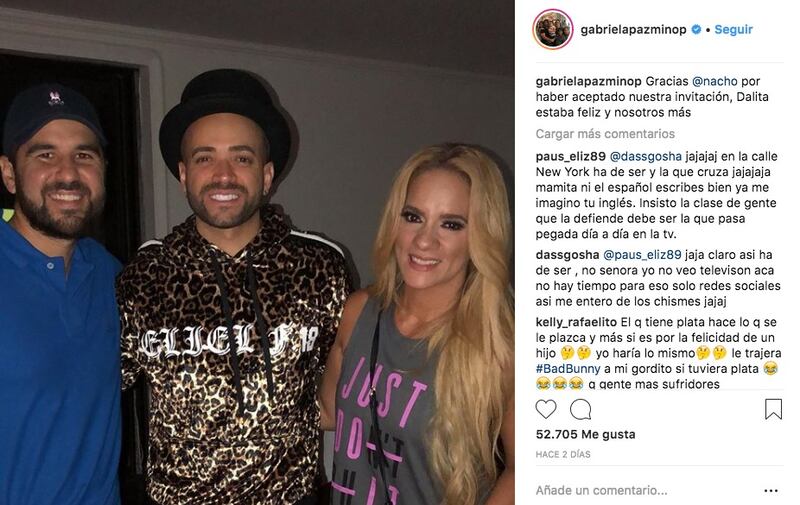
Task: View the 52.705 Me gusta likes list
Action: click(585, 435)
